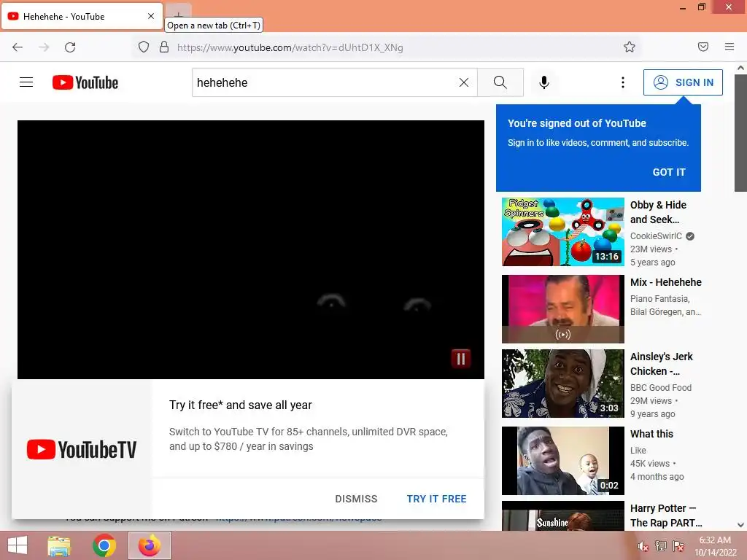Open the Windows Start menu
Image resolution: width=747 pixels, height=560 pixels.
[18, 545]
